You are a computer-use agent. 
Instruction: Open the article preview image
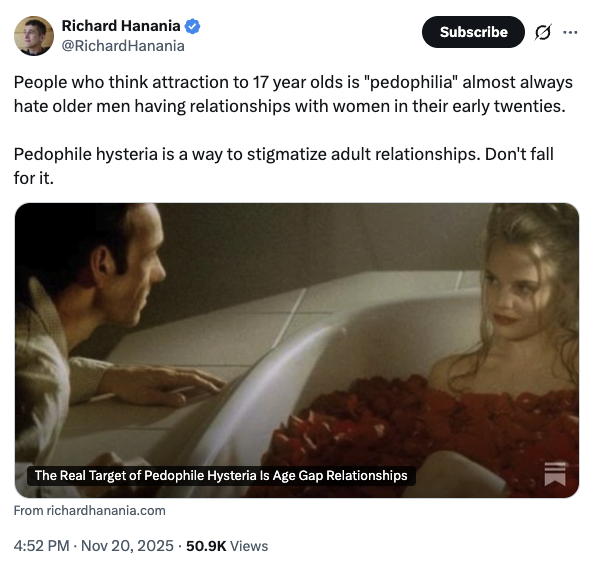[x=297, y=350]
